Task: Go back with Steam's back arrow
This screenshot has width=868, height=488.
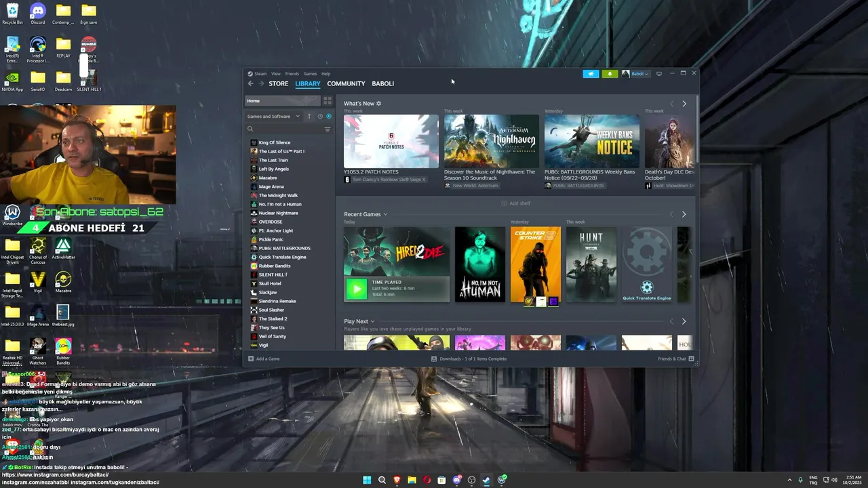Action: tap(250, 83)
